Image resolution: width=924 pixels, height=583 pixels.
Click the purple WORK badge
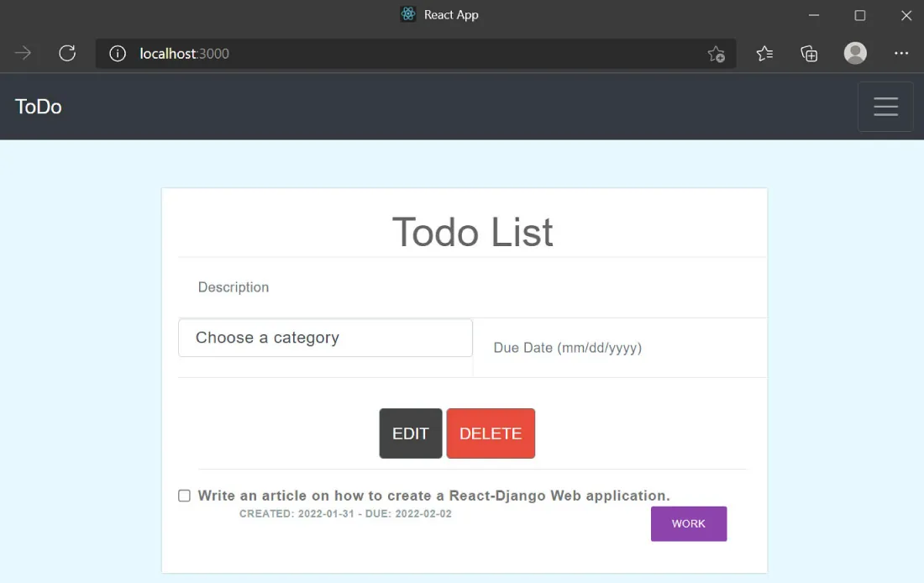[x=689, y=523]
